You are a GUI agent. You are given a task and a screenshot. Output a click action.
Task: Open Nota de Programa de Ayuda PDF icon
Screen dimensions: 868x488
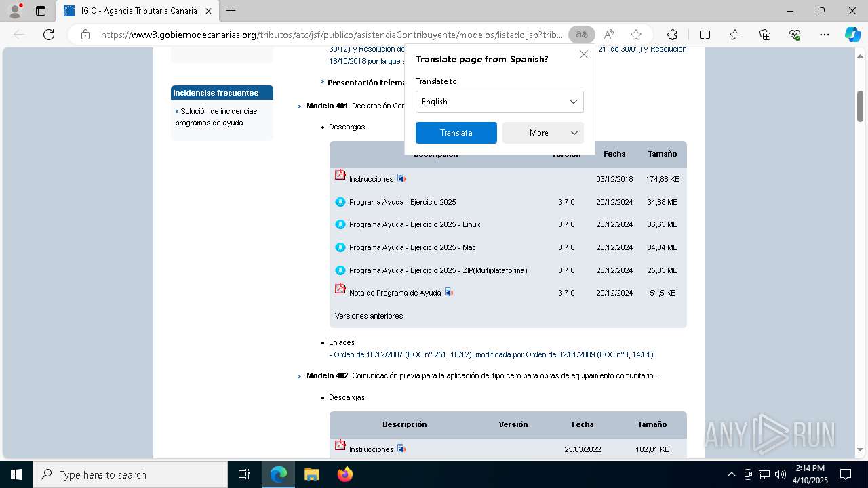coord(340,289)
